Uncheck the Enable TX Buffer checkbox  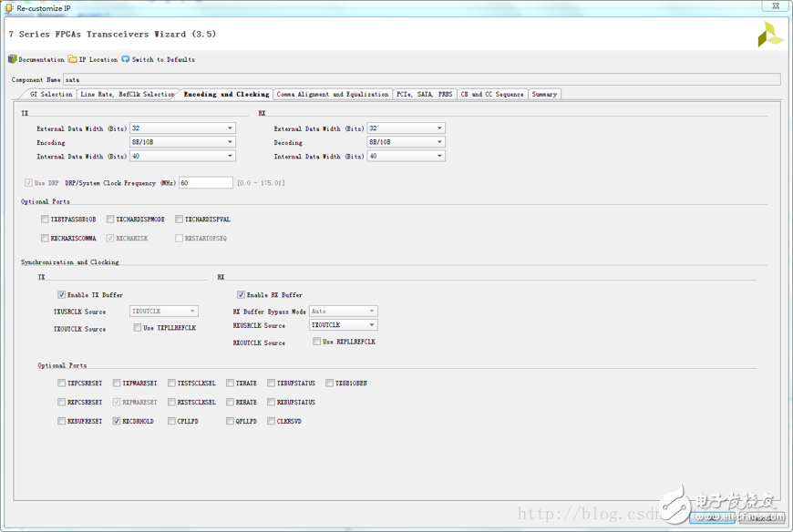[x=61, y=295]
